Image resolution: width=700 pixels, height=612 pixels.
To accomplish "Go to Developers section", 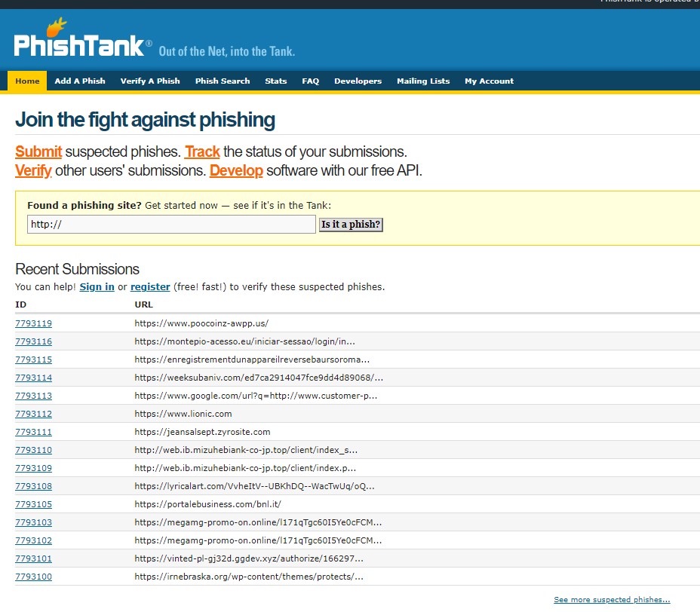I will coord(358,81).
